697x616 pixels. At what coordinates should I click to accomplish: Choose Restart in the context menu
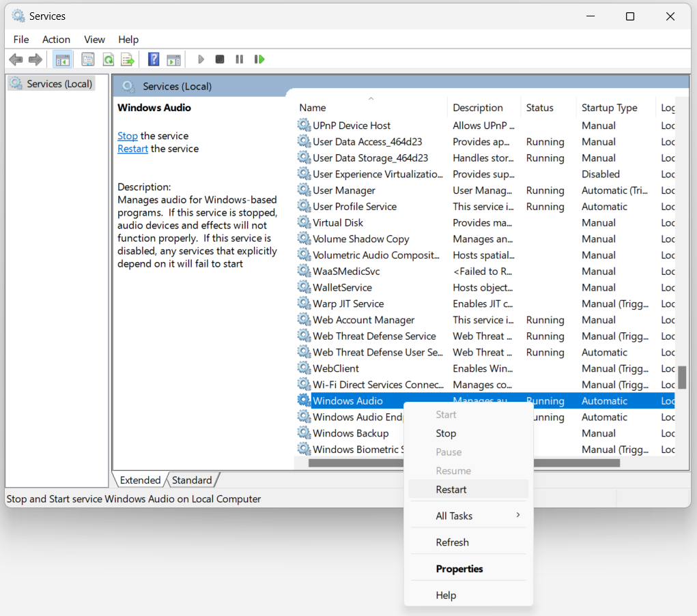click(451, 489)
